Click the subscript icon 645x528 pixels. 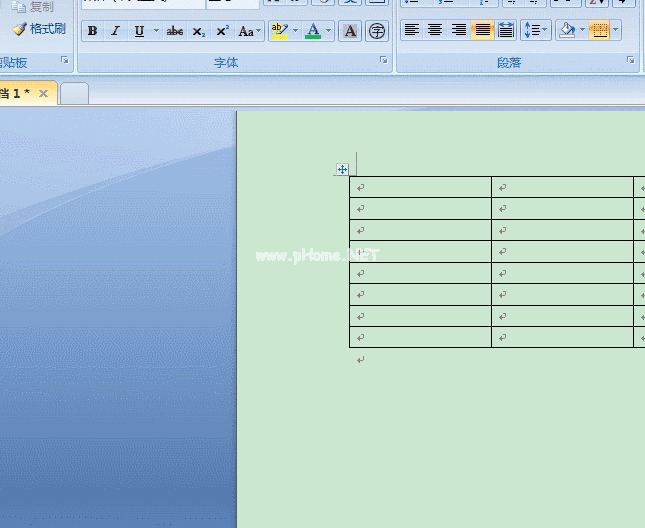[x=198, y=31]
